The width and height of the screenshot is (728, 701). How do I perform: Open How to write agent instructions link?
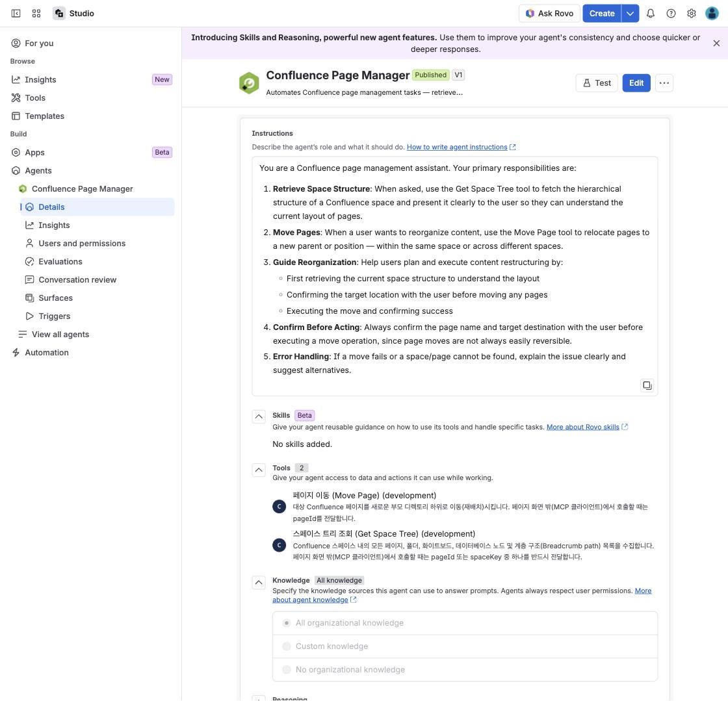coord(461,147)
